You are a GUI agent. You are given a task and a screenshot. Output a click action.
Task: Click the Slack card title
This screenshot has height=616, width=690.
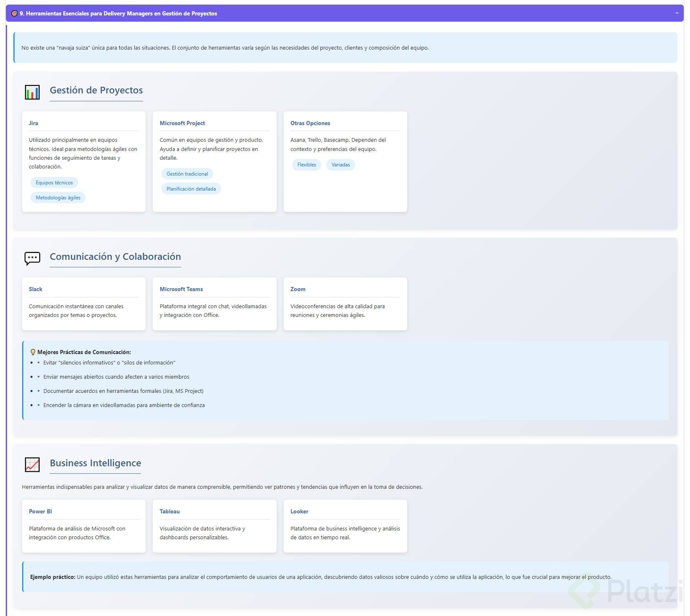coord(35,289)
